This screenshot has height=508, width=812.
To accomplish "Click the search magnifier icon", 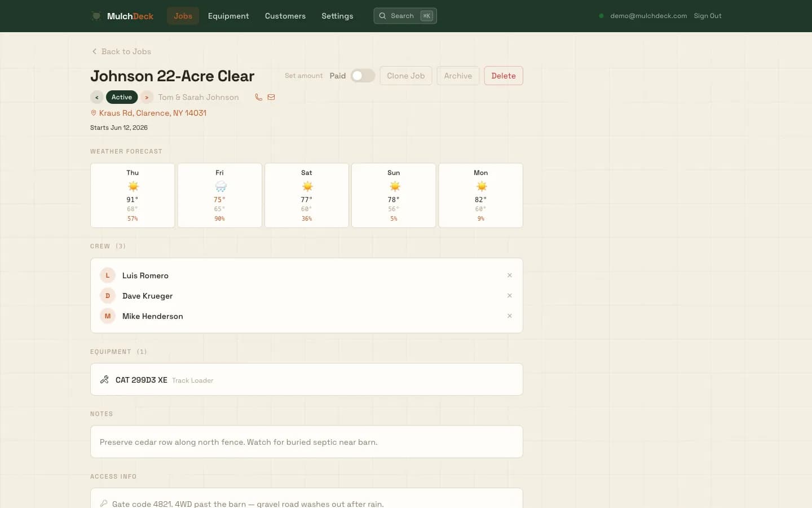I will click(382, 16).
